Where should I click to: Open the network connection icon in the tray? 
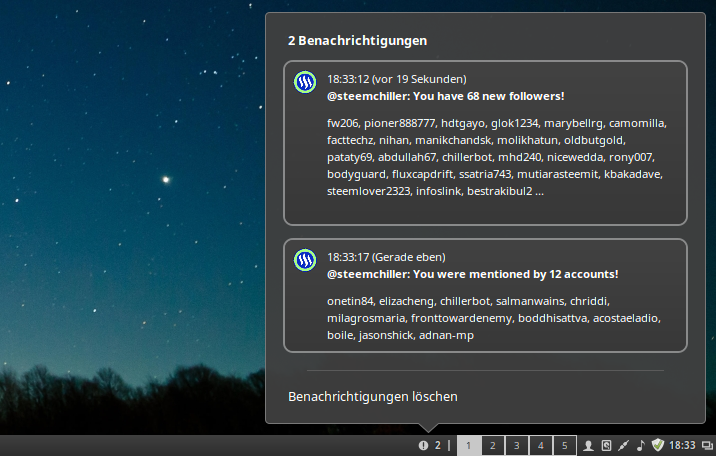623,446
